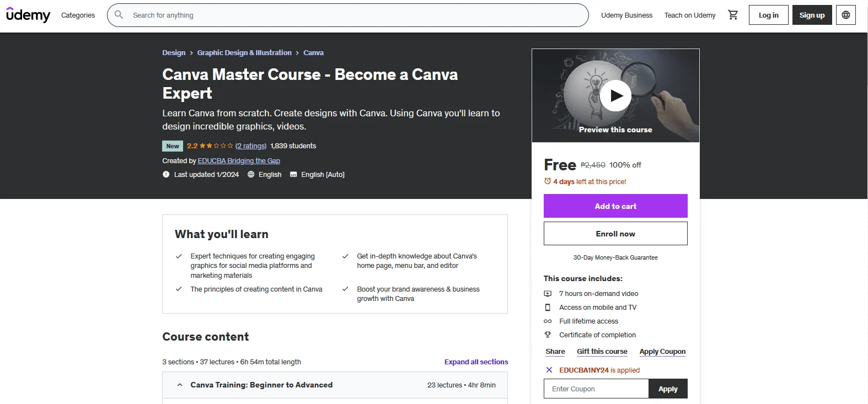This screenshot has height=404, width=868.
Task: Click the search magnifier icon
Action: click(119, 15)
